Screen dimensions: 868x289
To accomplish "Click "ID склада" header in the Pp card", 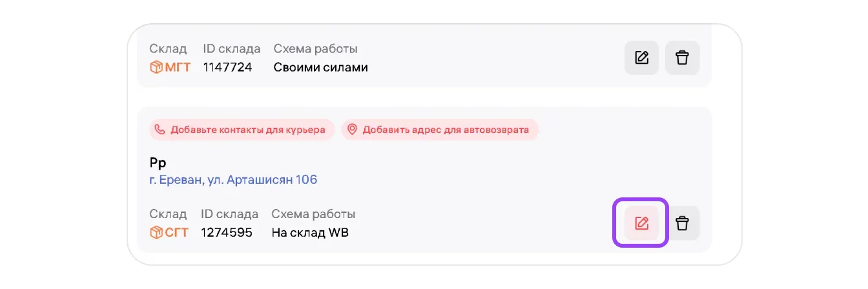I will (229, 214).
